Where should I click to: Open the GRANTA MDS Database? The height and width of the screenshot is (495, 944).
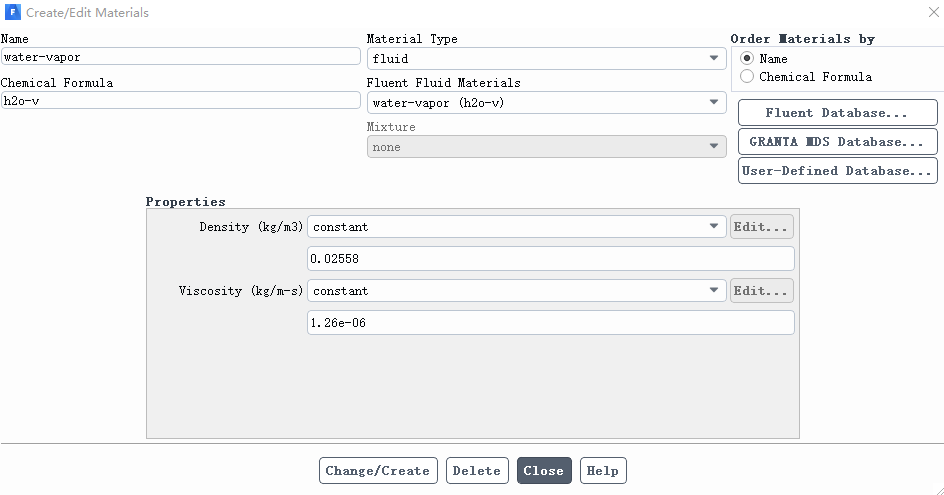tap(837, 142)
